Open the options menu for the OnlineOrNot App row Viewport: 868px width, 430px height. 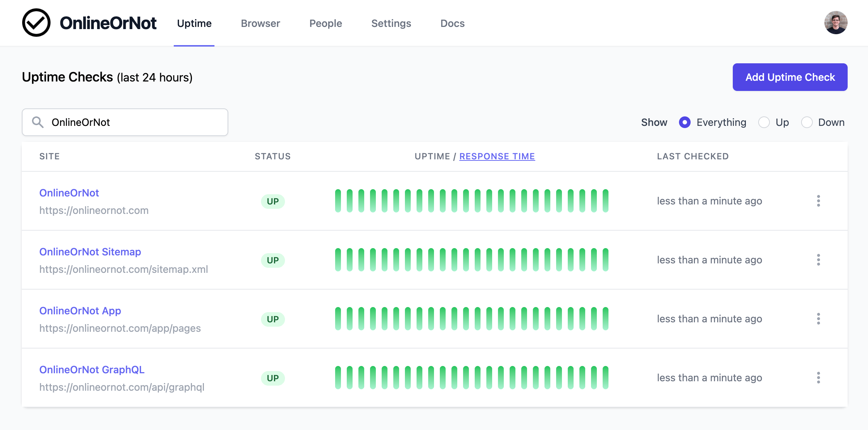(x=818, y=319)
